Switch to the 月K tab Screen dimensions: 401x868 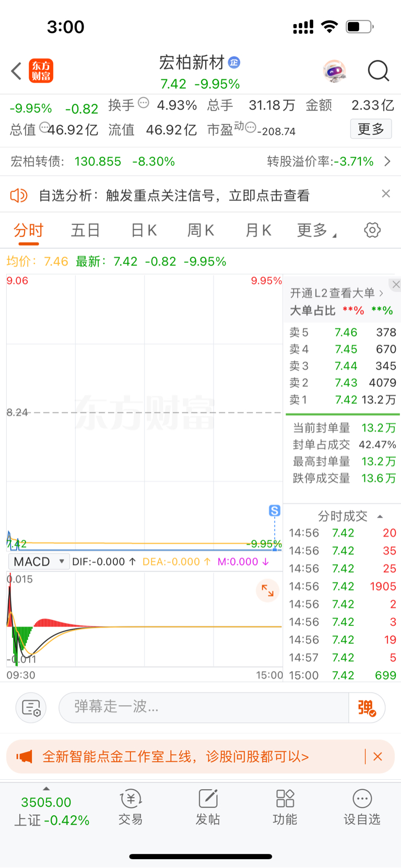[258, 230]
